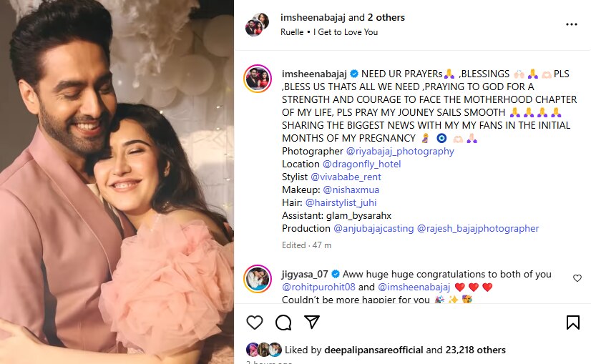
Task: Visit @vivababe_rent stylist profile
Action: pyautogui.click(x=346, y=177)
